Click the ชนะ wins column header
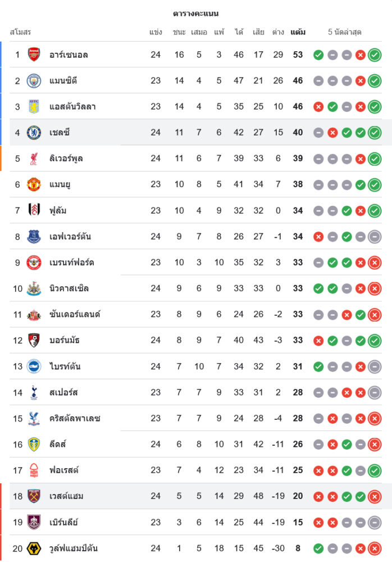The width and height of the screenshot is (392, 562). (179, 32)
